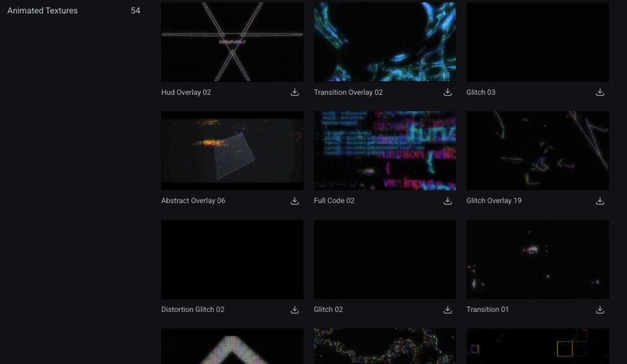Image resolution: width=627 pixels, height=364 pixels.
Task: Click the Distortion Glitch 02 title
Action: [192, 310]
